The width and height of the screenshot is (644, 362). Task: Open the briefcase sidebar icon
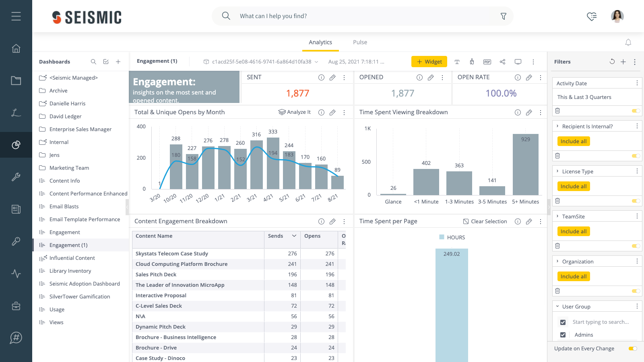16,306
